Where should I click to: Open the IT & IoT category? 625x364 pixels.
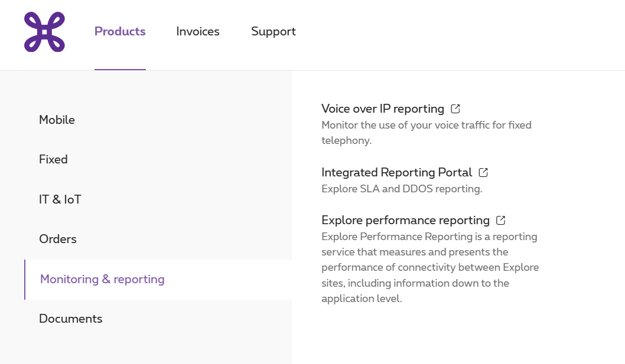(x=60, y=199)
